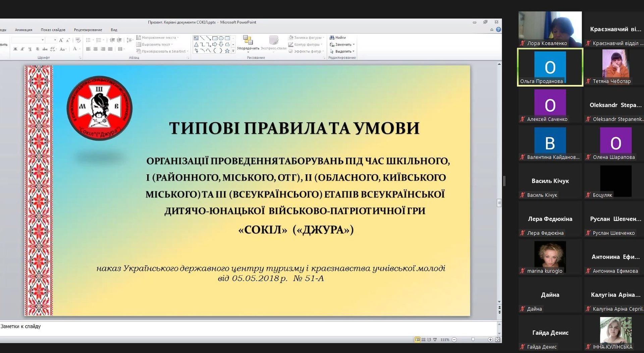Open Направление текста menu
Image resolution: width=644 pixels, height=353 pixels.
[158, 38]
